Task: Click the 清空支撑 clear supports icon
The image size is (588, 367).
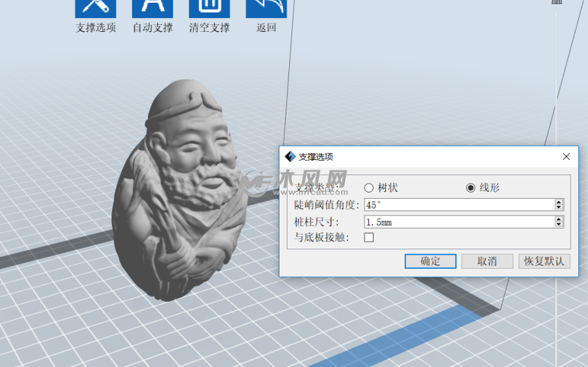Action: tap(209, 8)
